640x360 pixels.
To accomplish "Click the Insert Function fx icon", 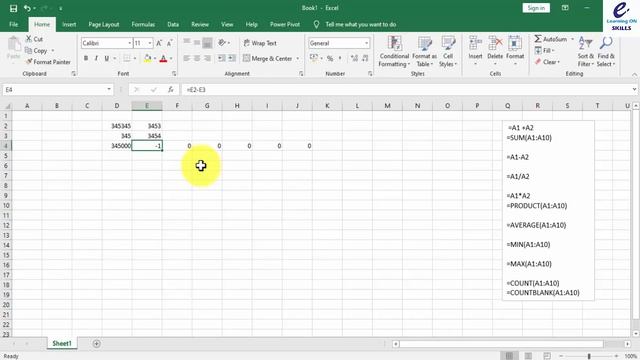I will coord(171,89).
